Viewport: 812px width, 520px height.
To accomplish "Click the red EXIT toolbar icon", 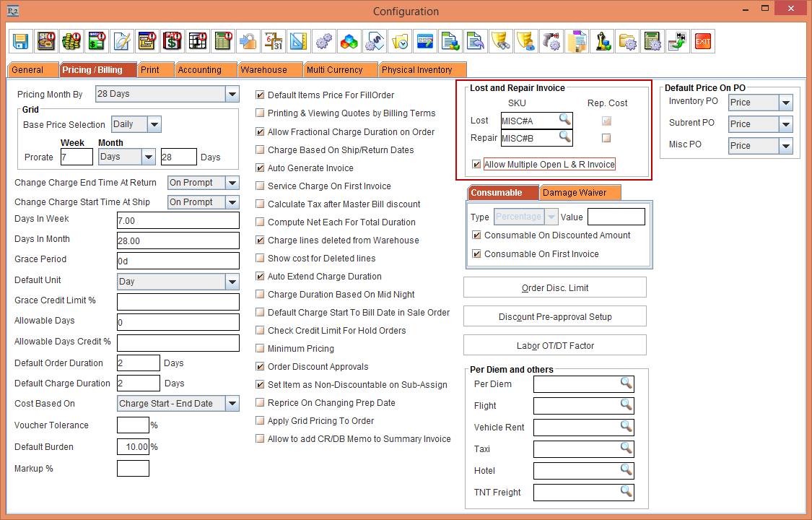I will (x=702, y=41).
